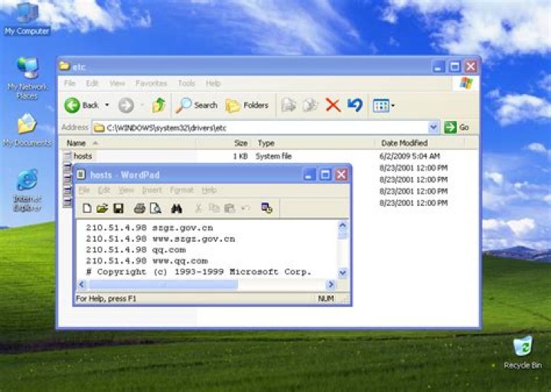The height and width of the screenshot is (392, 551).
Task: Click the red Delete icon in Explorer
Action: pos(333,105)
